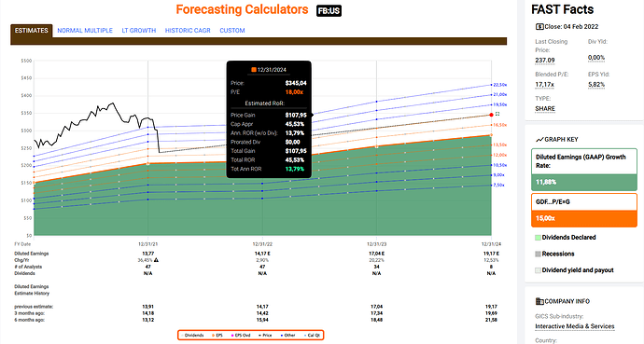Toggle Cal Qt series in legend

(x=312, y=336)
